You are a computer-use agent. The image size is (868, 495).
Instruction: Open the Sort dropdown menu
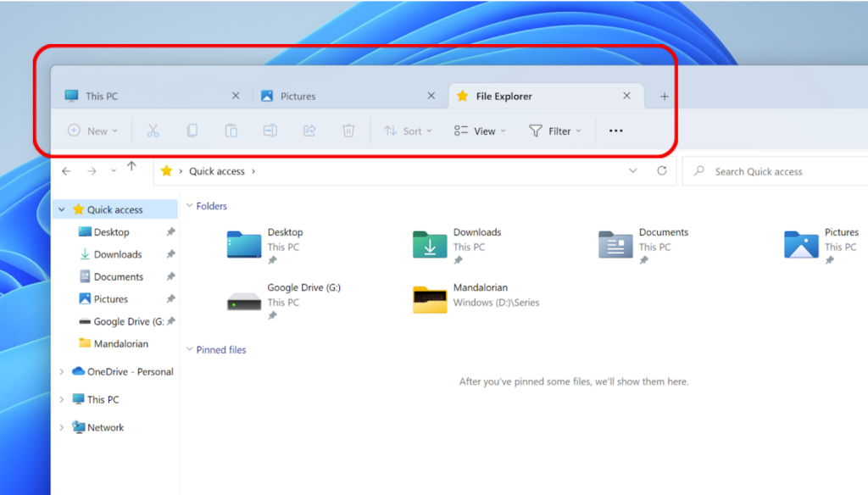click(x=408, y=131)
